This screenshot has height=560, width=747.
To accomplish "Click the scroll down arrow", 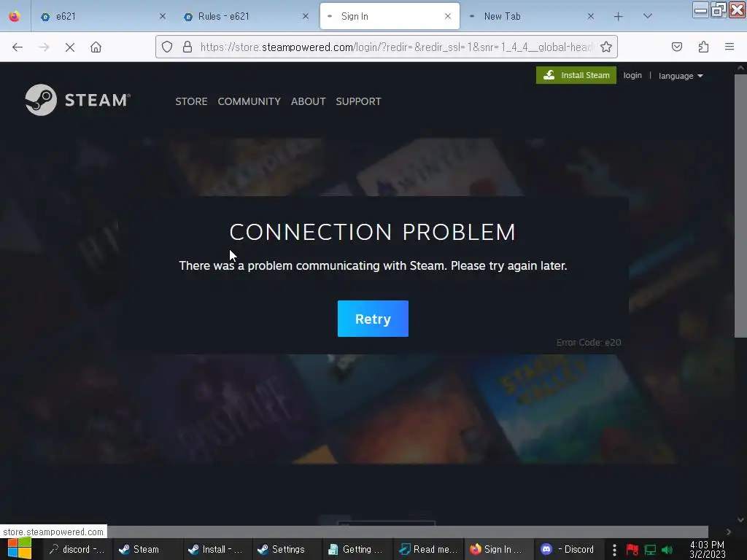I will 740,520.
